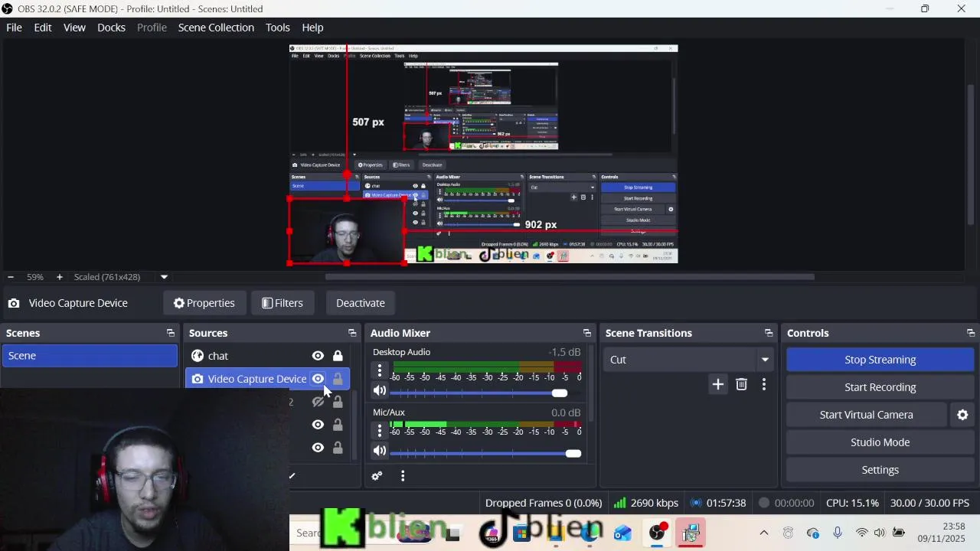Click the '30.00 / 30.00 FPS' status
The image size is (980, 551).
click(929, 503)
